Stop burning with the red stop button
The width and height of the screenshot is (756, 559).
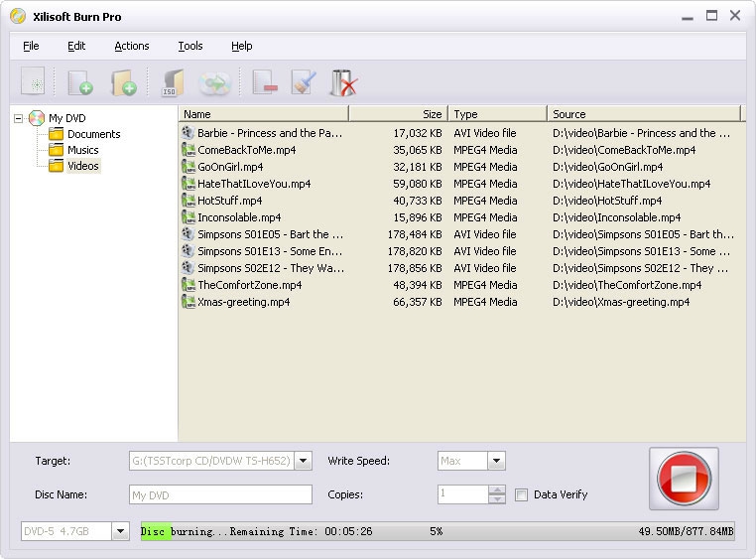coord(684,479)
